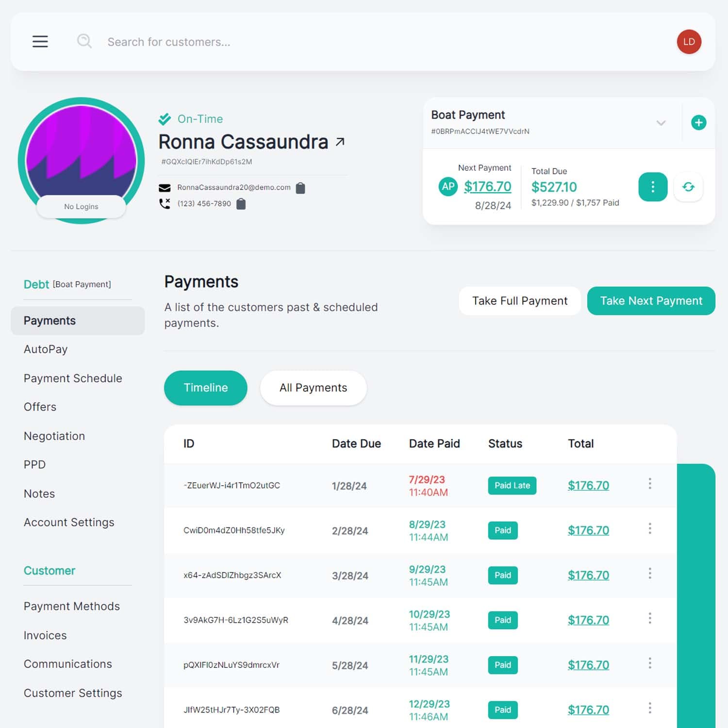Click the AP autopay badge
The height and width of the screenshot is (728, 728).
coord(448,186)
